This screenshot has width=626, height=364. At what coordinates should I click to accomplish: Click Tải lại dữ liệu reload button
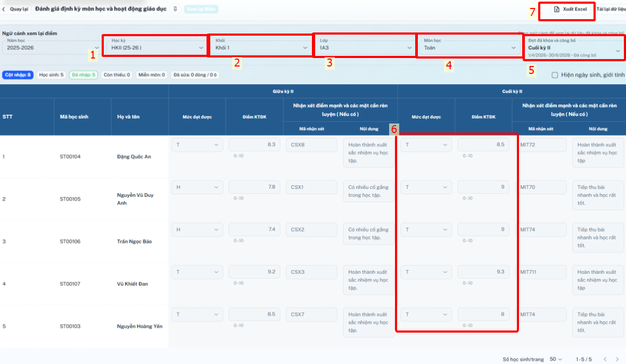pos(611,9)
